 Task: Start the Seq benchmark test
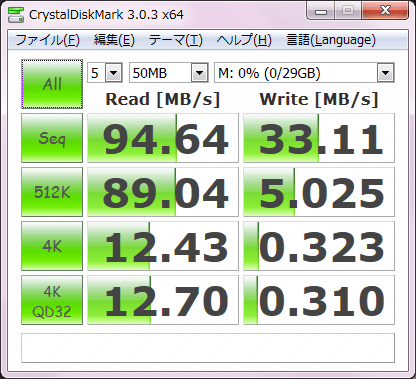tap(52, 138)
